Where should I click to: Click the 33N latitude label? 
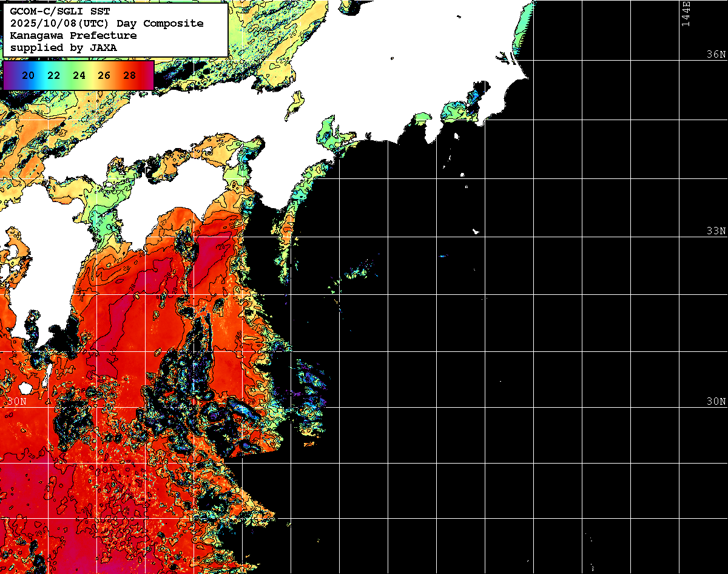click(716, 231)
